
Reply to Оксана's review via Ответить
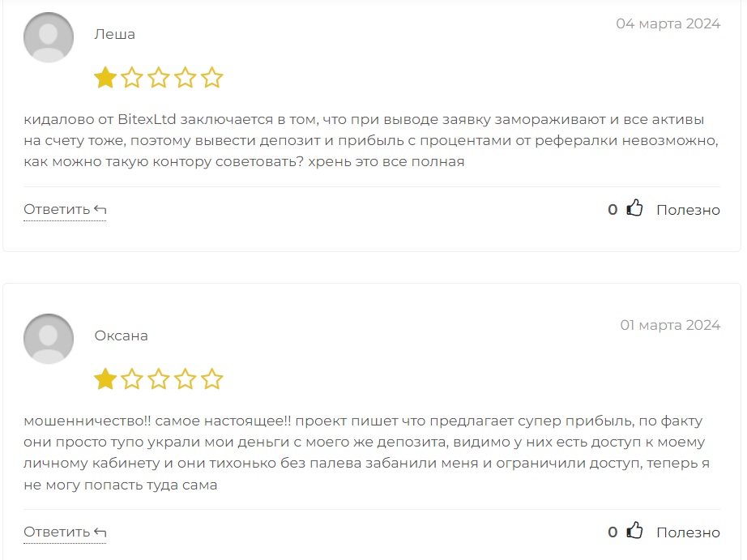coord(65,532)
